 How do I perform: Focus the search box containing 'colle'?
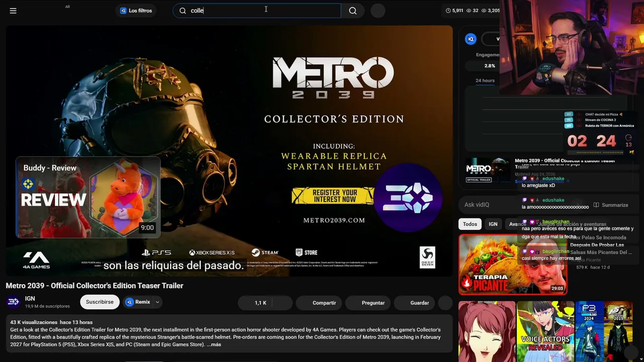[257, 11]
